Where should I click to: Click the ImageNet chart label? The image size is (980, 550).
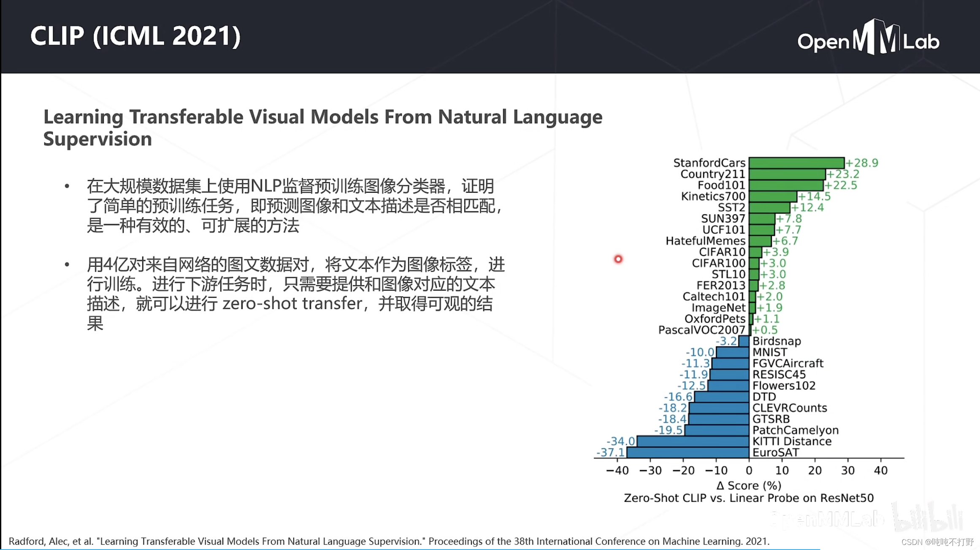click(x=718, y=308)
